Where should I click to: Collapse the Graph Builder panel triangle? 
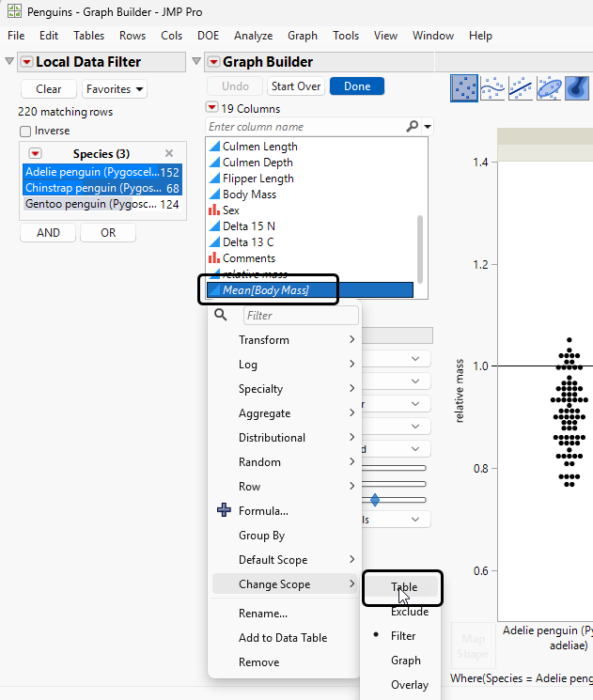196,61
